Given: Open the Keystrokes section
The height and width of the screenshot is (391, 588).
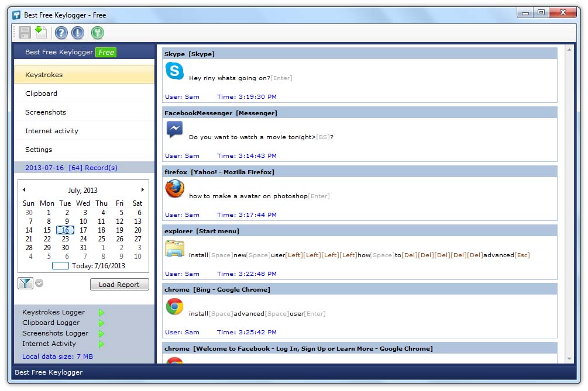Looking at the screenshot, I should (84, 75).
